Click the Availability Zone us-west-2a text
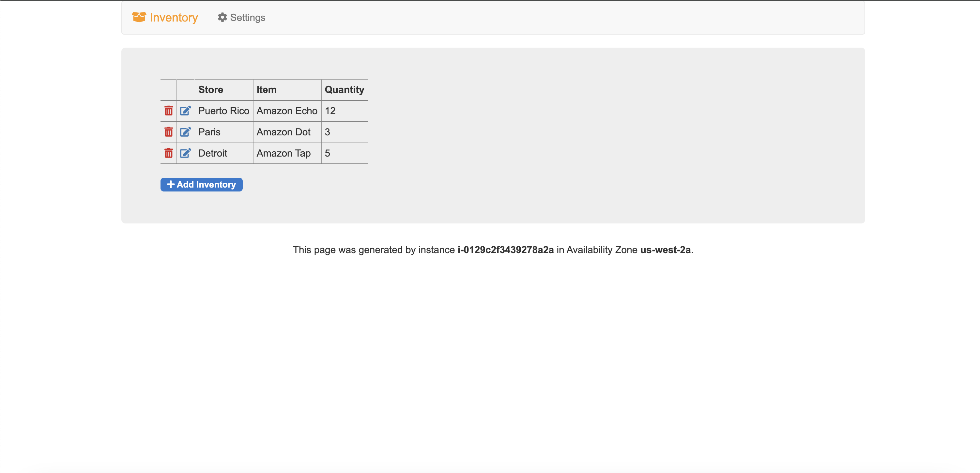980x473 pixels. coord(666,250)
